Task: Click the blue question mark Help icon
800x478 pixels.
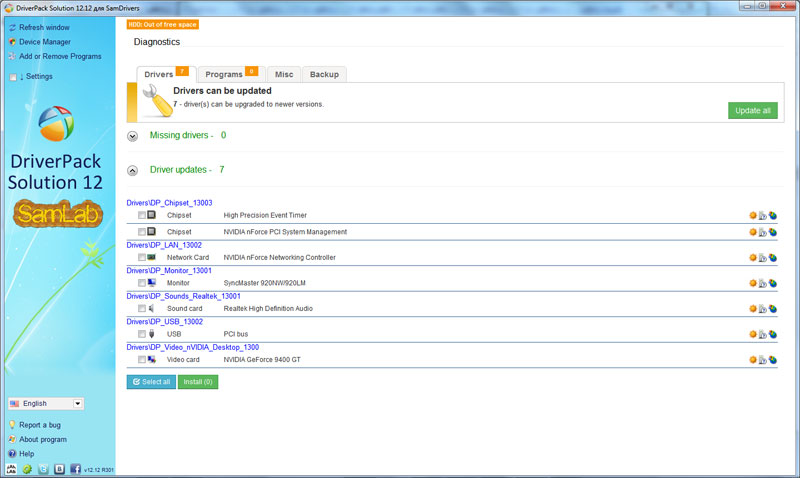Action: [12, 454]
